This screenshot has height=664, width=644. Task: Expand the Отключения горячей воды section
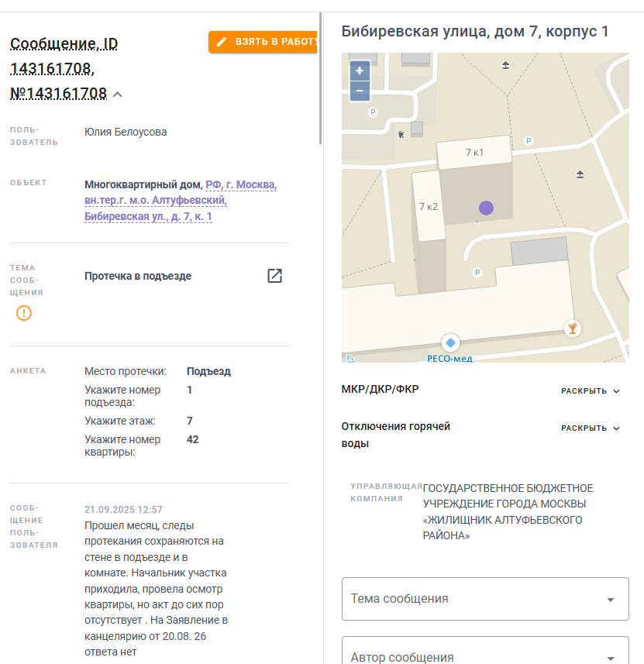click(591, 428)
